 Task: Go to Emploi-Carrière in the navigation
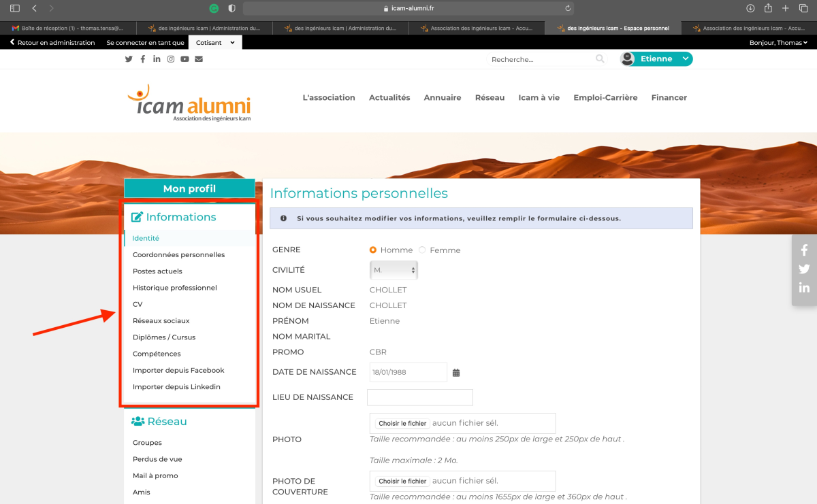click(x=605, y=98)
